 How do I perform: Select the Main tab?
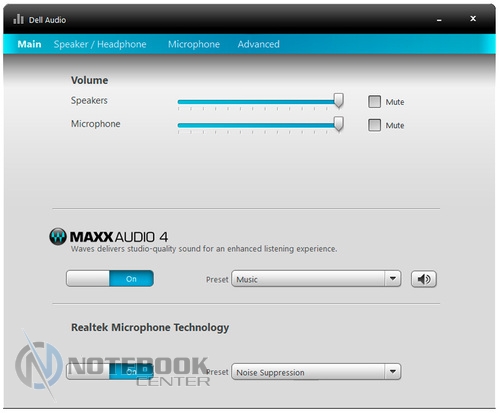tap(29, 44)
